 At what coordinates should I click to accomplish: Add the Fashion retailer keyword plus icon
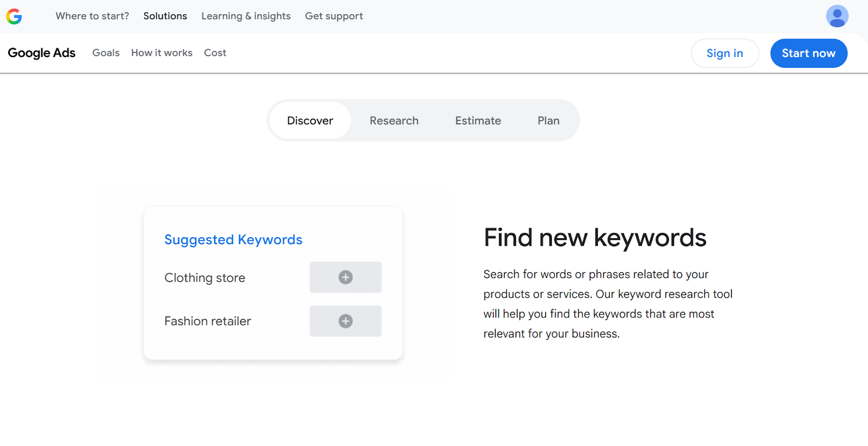(x=346, y=321)
